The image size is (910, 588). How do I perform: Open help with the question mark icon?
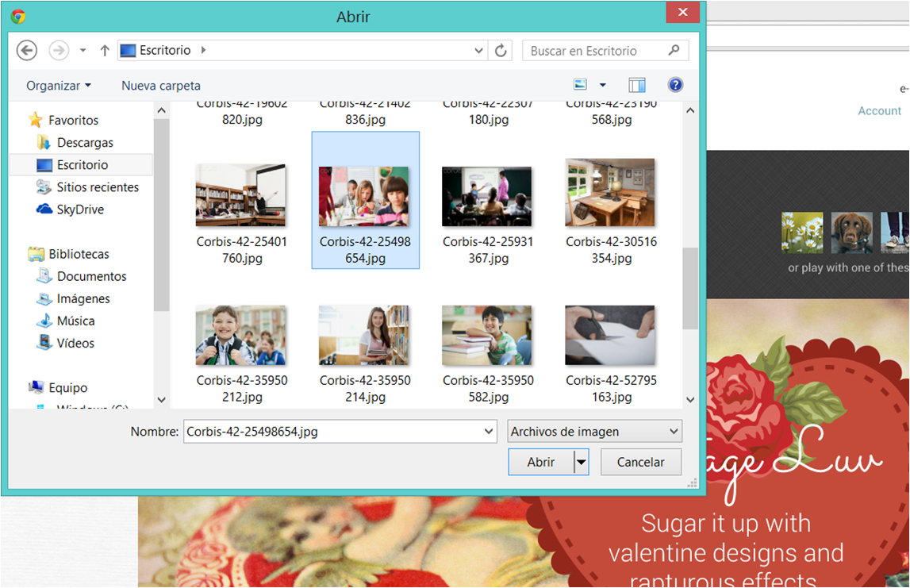click(x=675, y=86)
